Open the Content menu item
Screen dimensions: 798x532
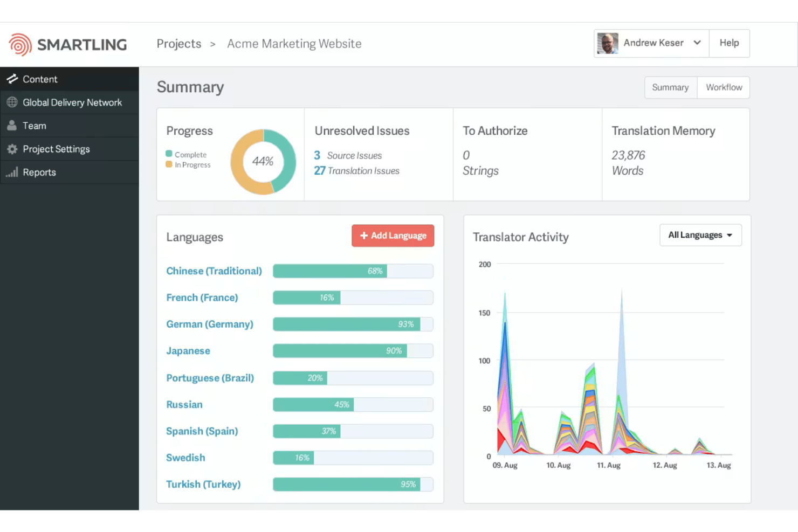(70, 79)
